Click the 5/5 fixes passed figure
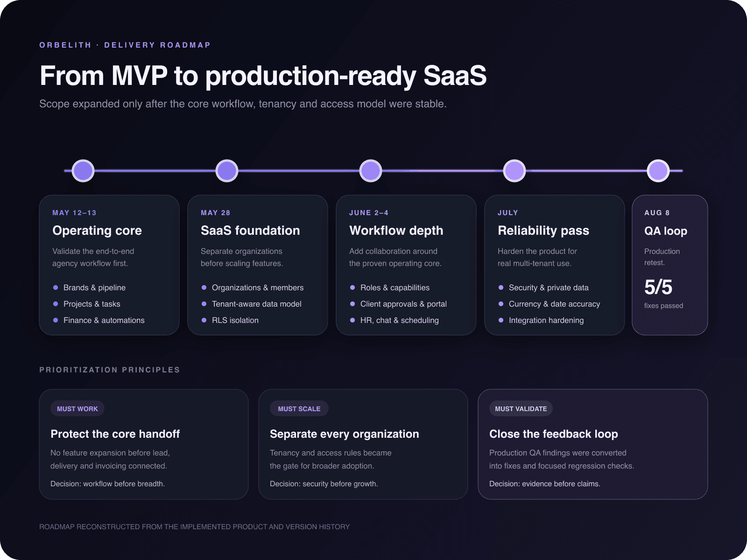This screenshot has width=747, height=560. coord(658,287)
